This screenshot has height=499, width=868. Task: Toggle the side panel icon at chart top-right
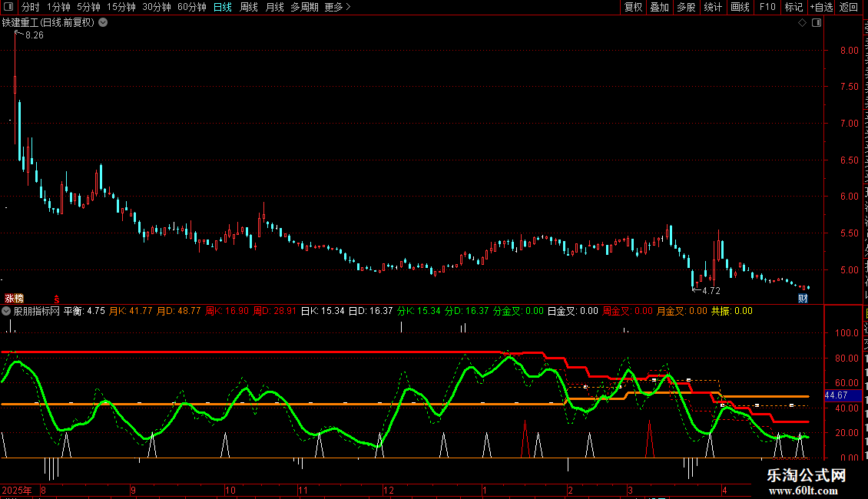[x=817, y=23]
